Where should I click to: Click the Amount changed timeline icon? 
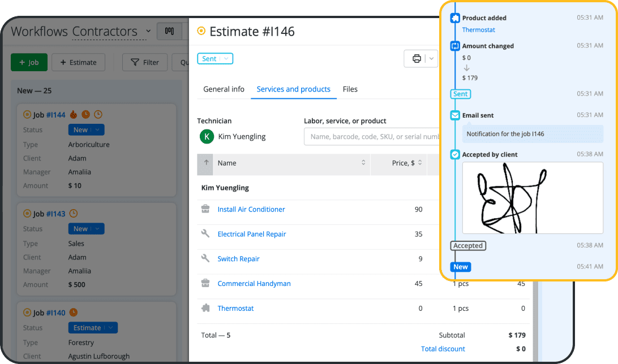[455, 46]
